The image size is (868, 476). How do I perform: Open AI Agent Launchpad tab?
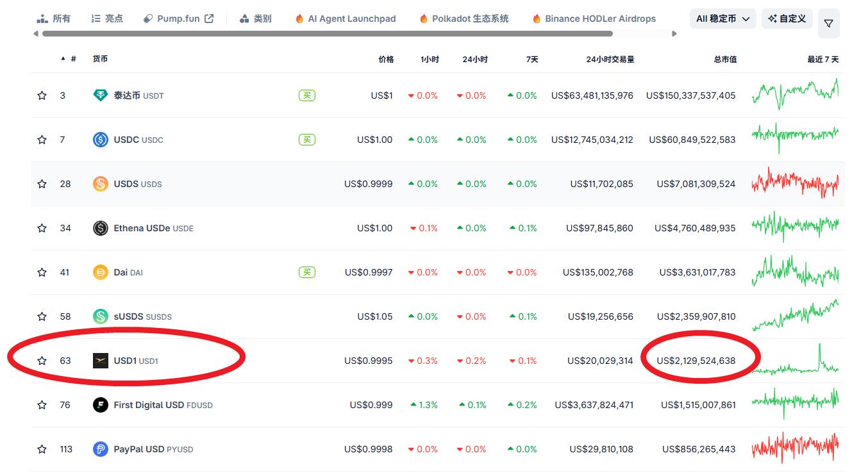pyautogui.click(x=346, y=19)
